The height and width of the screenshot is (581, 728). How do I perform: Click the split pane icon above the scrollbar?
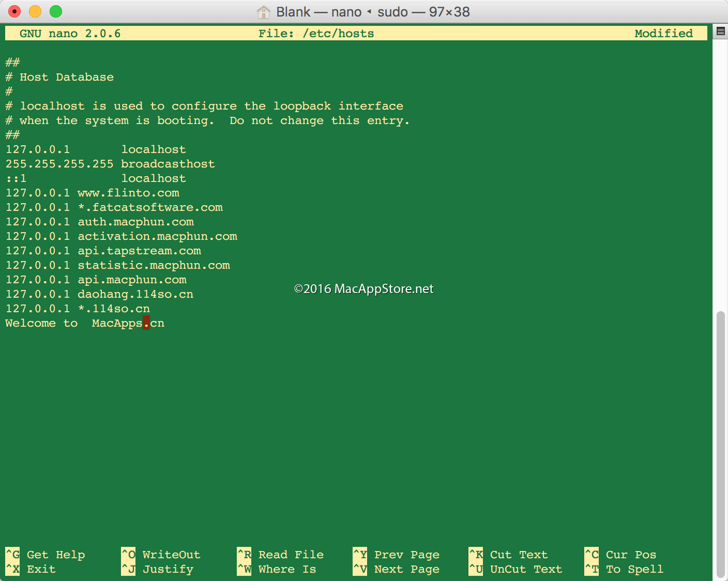click(720, 31)
